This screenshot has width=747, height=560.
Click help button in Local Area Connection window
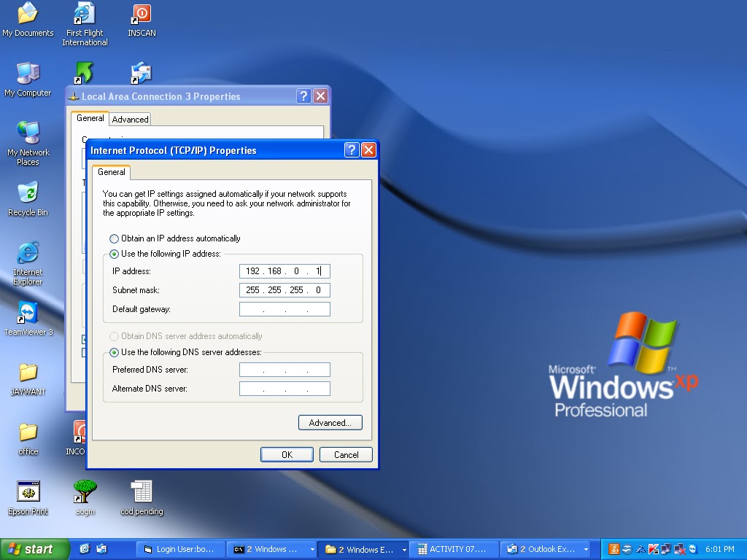point(303,96)
